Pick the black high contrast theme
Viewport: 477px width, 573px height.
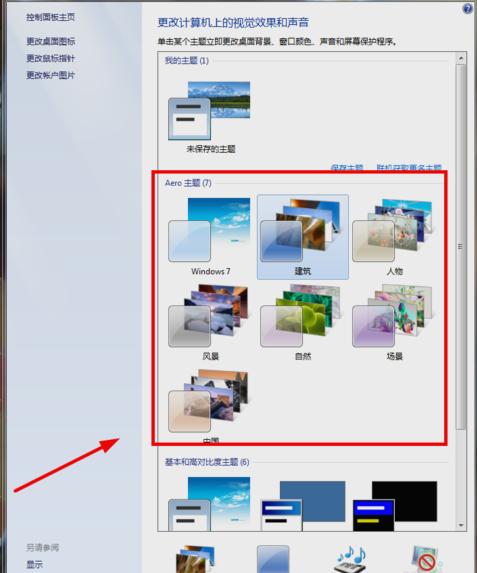395,505
